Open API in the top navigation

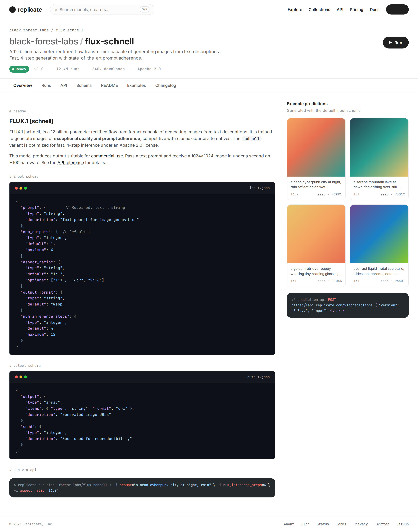[x=340, y=10]
